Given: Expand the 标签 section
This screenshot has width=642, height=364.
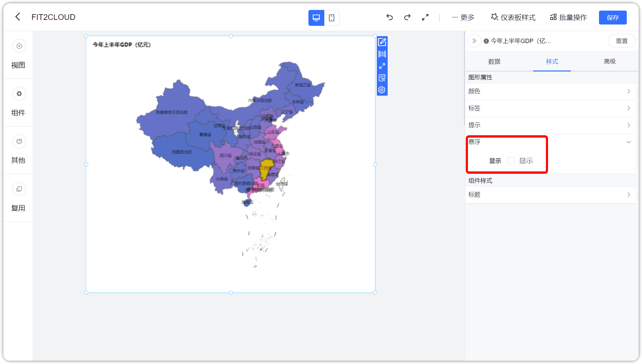Looking at the screenshot, I should (551, 108).
